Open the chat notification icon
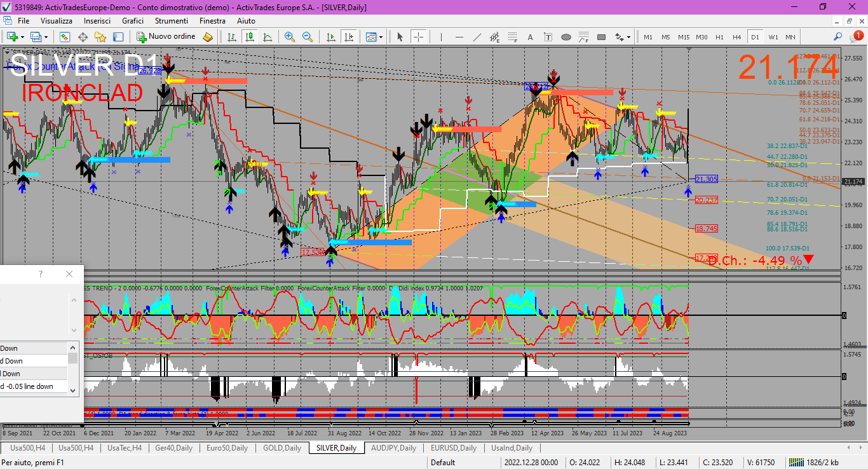 point(856,36)
